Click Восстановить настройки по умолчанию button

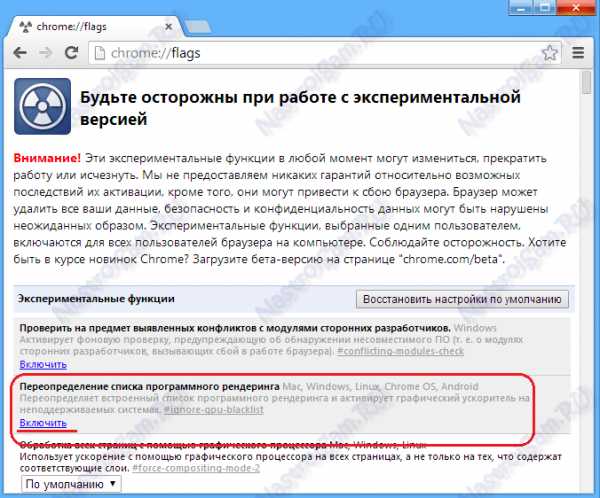[462, 299]
